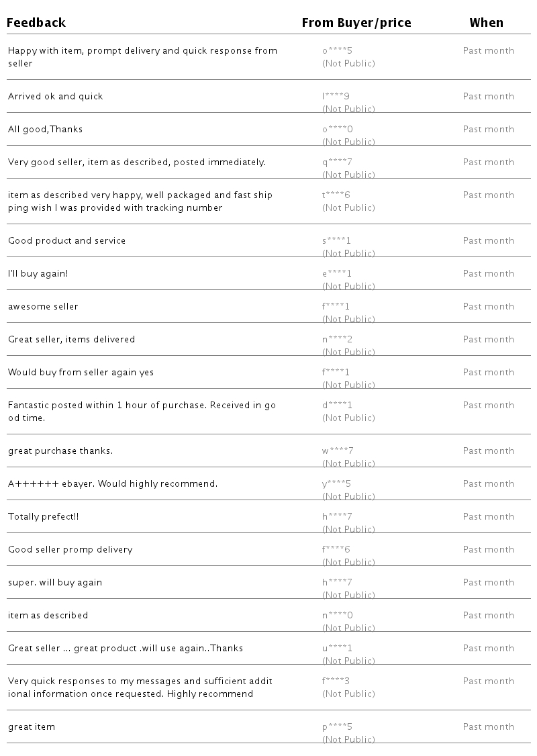Screen dimensions: 537x756
Task: Click buyer ID f****3
Action: pos(336,681)
